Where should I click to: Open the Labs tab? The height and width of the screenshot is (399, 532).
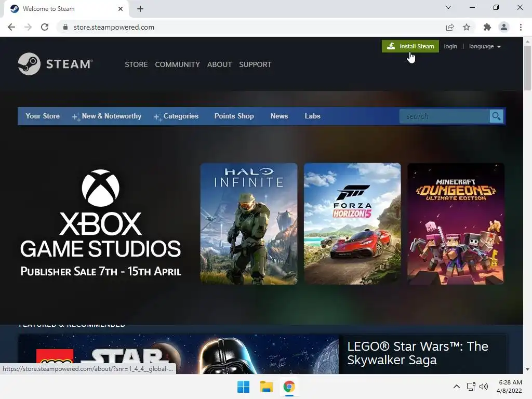(312, 116)
